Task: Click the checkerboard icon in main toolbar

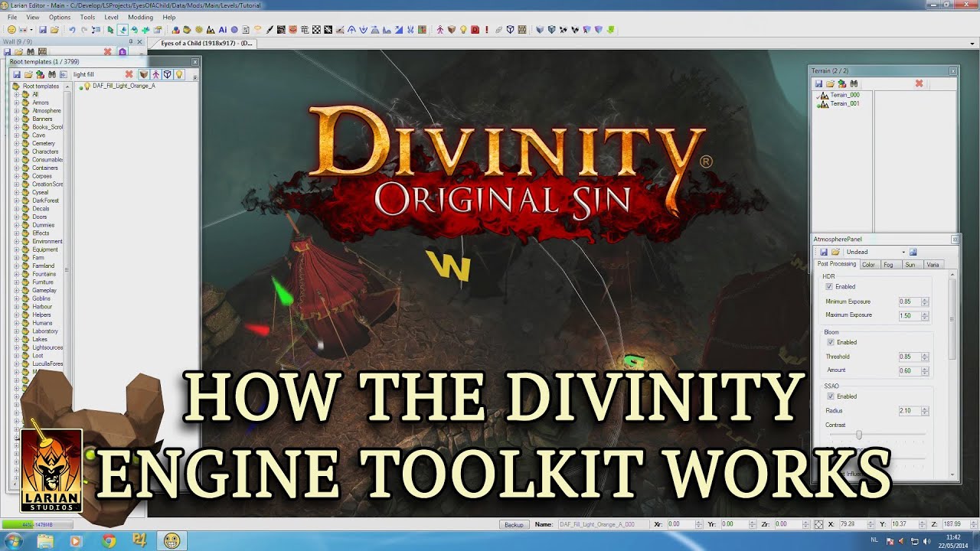Action: coord(316,30)
